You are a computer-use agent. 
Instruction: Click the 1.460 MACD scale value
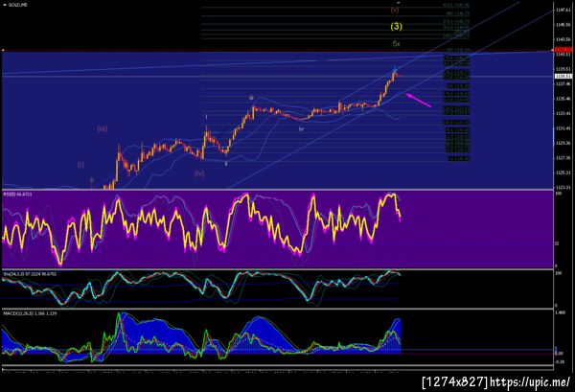pos(560,312)
